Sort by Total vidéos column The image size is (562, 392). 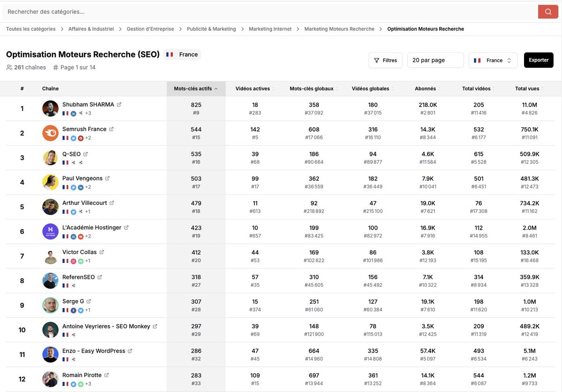(x=479, y=89)
